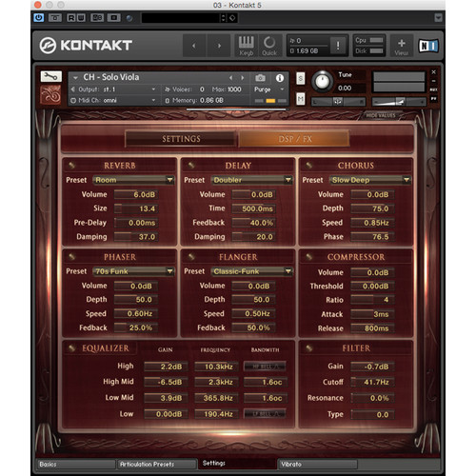This screenshot has width=476, height=476.
Task: Open the snapshot camera view
Action: [x=260, y=78]
